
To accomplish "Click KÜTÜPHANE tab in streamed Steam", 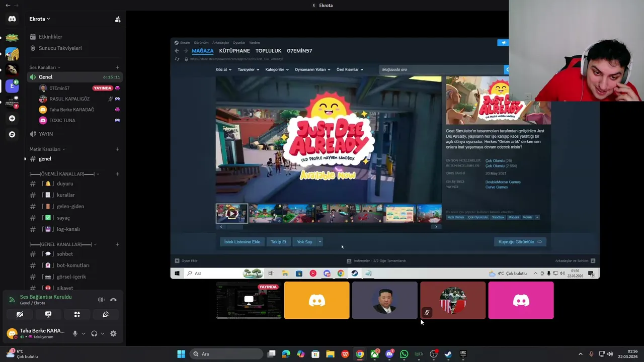I will 234,51.
